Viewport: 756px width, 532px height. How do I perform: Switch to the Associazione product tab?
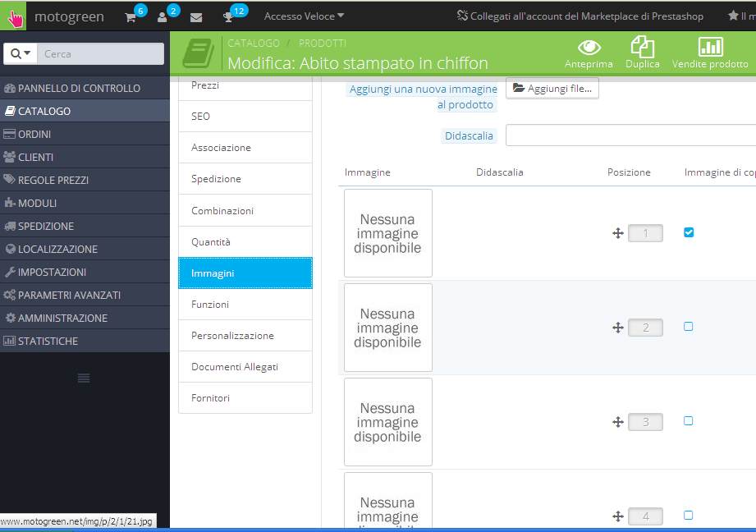tap(245, 148)
